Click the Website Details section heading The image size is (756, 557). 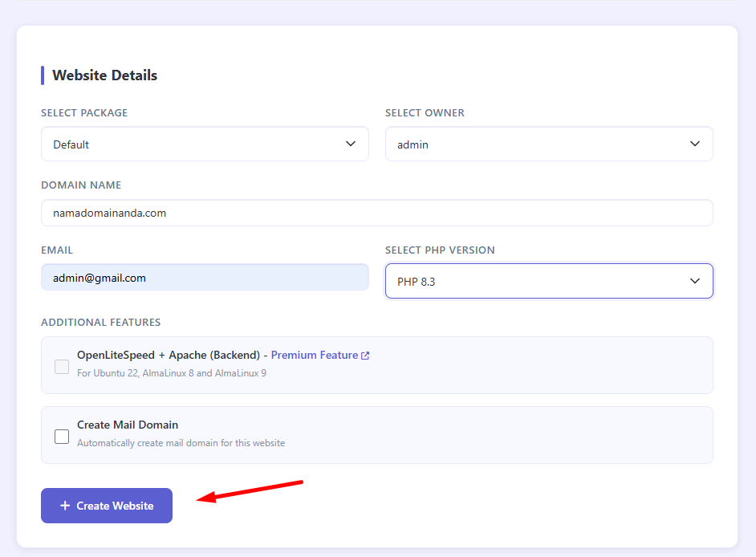point(104,75)
